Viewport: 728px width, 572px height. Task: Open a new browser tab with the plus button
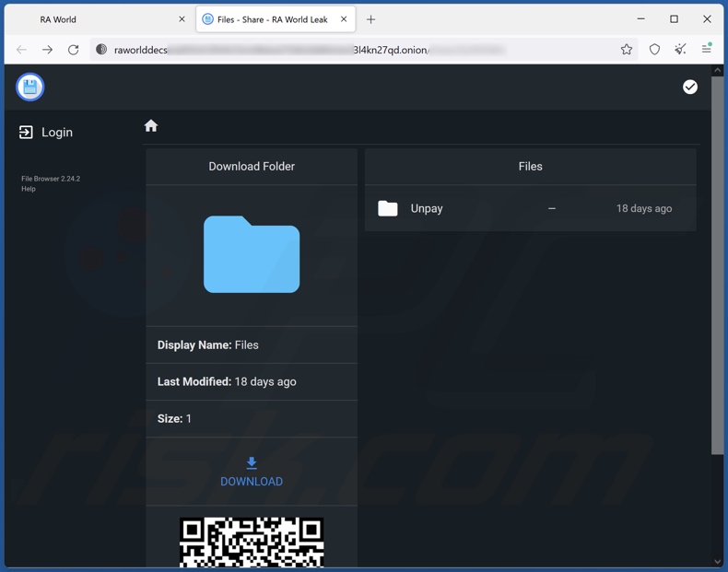click(370, 19)
